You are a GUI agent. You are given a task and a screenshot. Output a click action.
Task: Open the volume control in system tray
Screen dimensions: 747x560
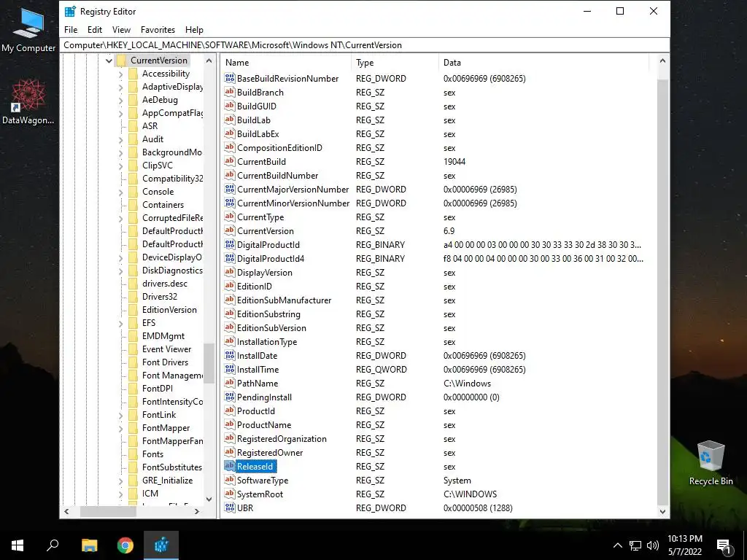click(x=653, y=545)
